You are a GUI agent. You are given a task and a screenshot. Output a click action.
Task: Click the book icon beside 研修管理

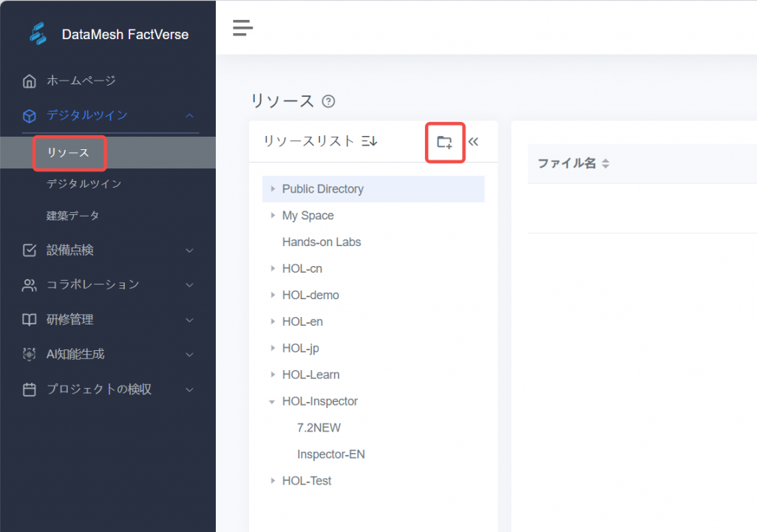click(30, 320)
